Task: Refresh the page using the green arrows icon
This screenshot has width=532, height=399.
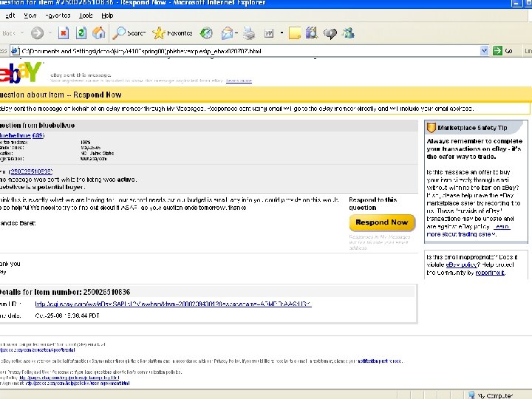Action: (x=81, y=33)
